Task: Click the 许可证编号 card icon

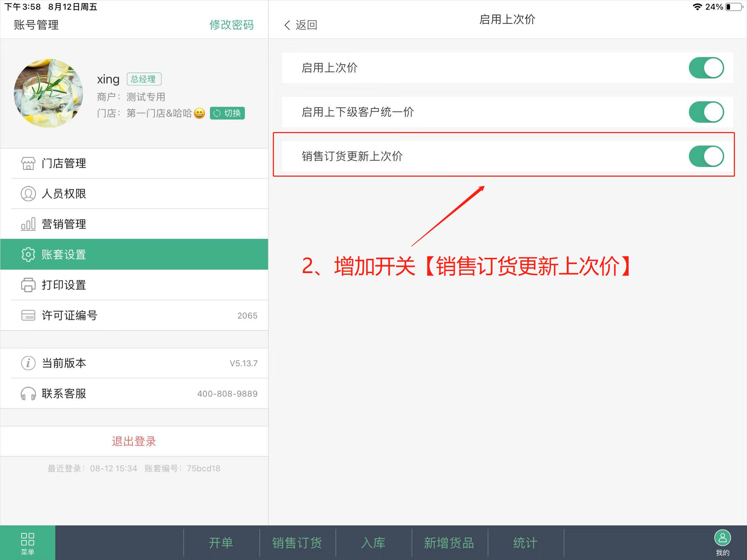Action: click(x=28, y=315)
